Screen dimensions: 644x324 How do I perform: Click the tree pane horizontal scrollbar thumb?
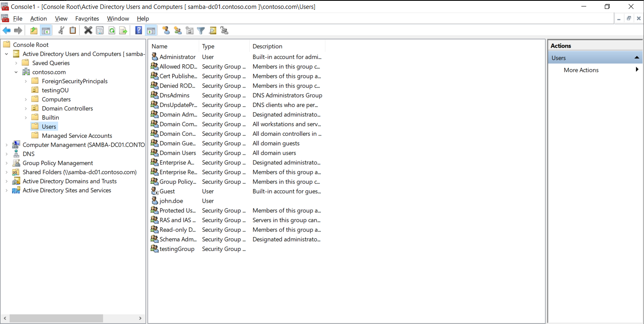click(x=56, y=318)
